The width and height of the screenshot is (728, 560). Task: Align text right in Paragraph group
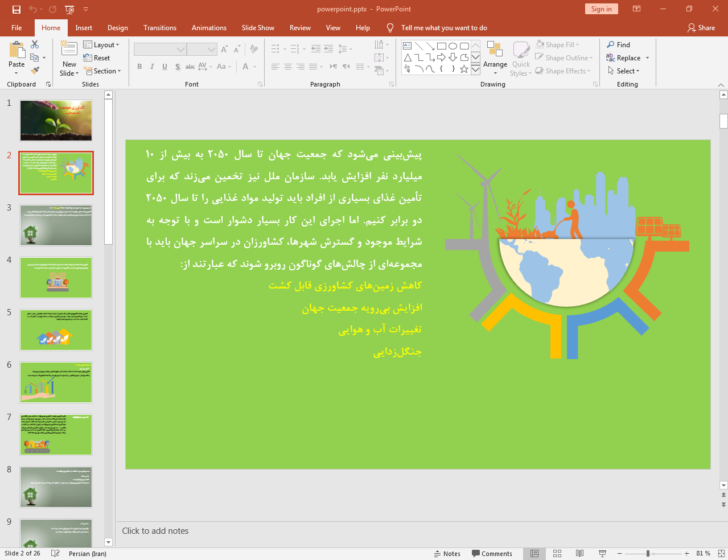[x=301, y=67]
